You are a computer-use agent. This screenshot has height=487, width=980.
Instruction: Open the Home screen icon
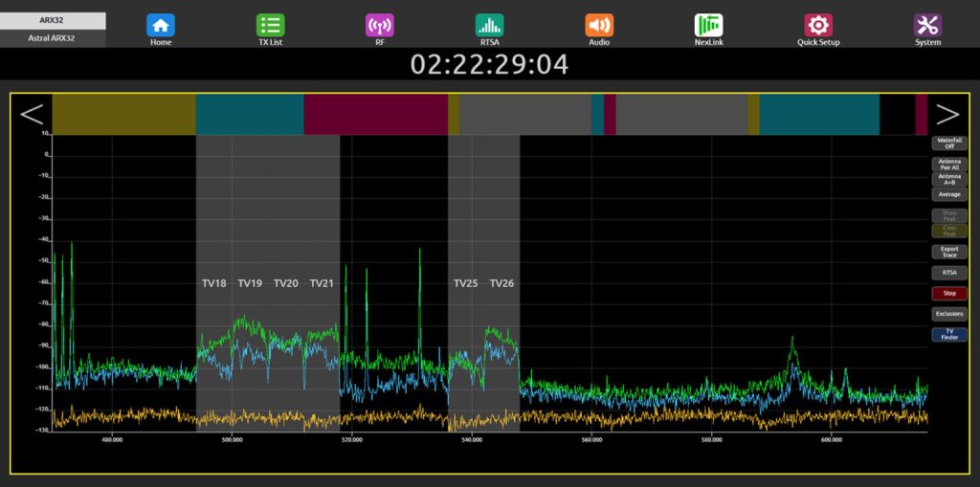pyautogui.click(x=161, y=26)
